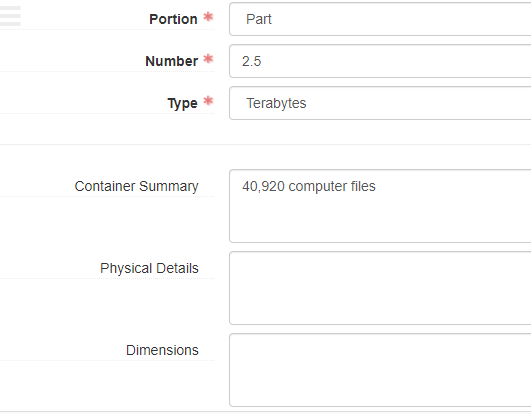Show help for the Physical Details label
The width and height of the screenshot is (531, 414).
(x=149, y=268)
